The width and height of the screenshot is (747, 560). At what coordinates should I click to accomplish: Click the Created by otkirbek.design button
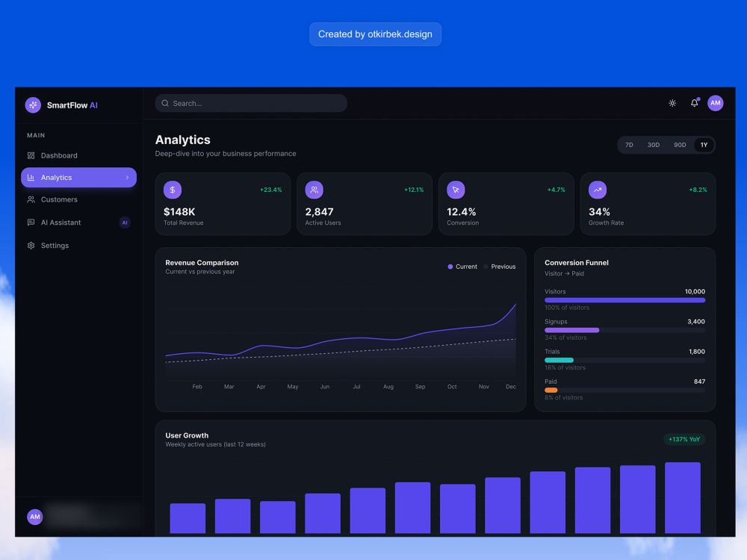click(376, 34)
